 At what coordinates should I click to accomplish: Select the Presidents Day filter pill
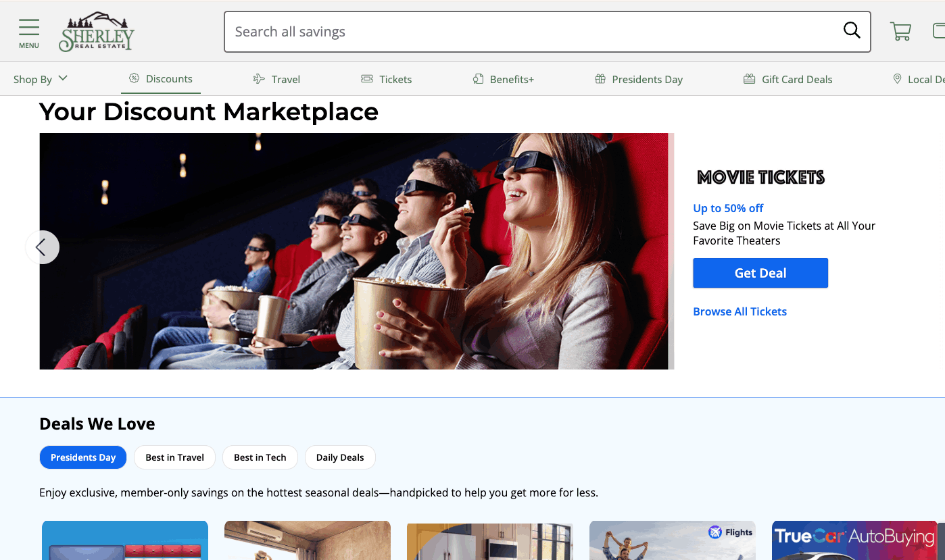pos(83,457)
